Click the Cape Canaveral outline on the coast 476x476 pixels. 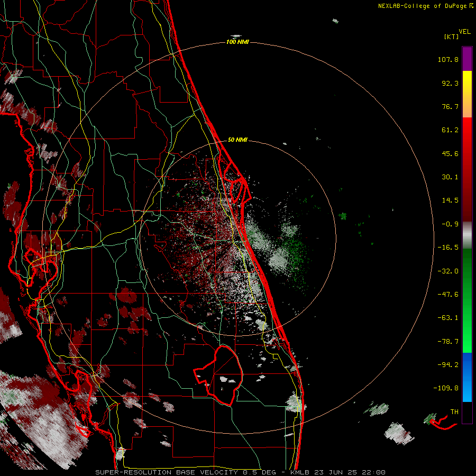[237, 184]
